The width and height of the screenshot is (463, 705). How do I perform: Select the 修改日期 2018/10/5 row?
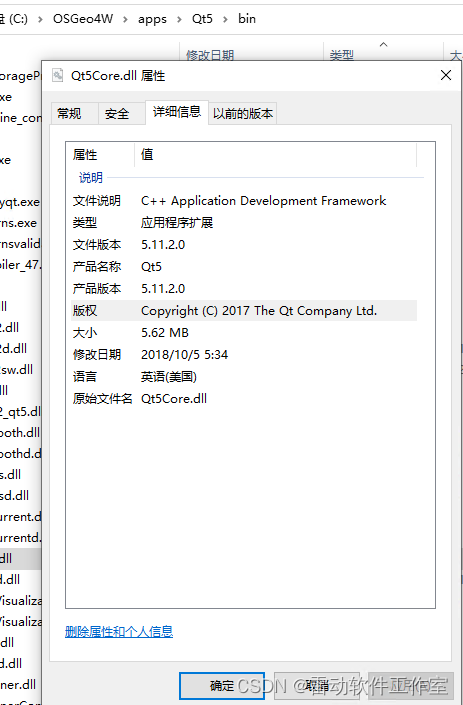point(244,355)
